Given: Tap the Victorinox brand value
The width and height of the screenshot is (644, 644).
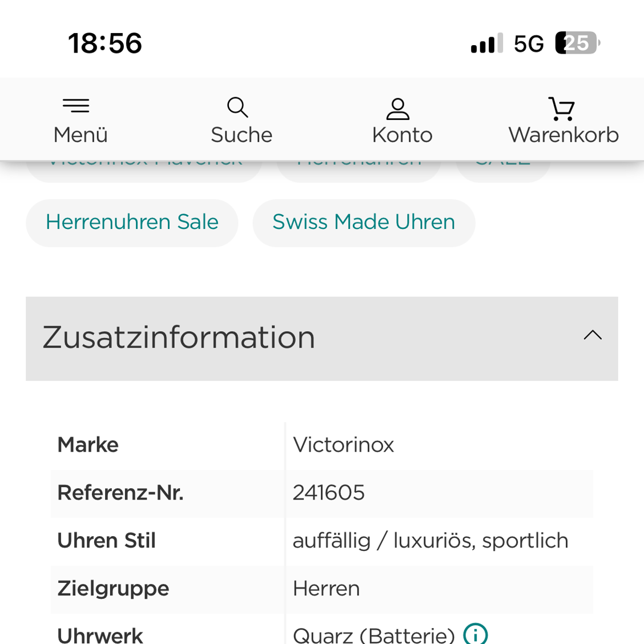Looking at the screenshot, I should pyautogui.click(x=343, y=445).
